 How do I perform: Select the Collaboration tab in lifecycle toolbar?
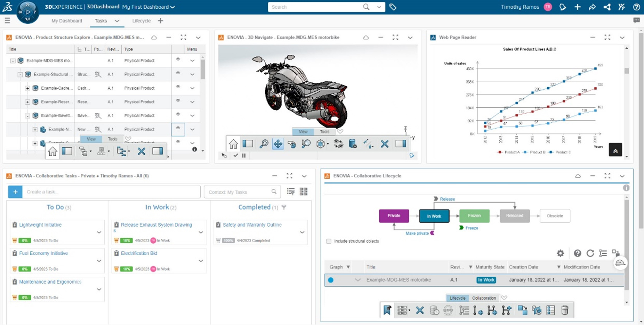pos(484,298)
